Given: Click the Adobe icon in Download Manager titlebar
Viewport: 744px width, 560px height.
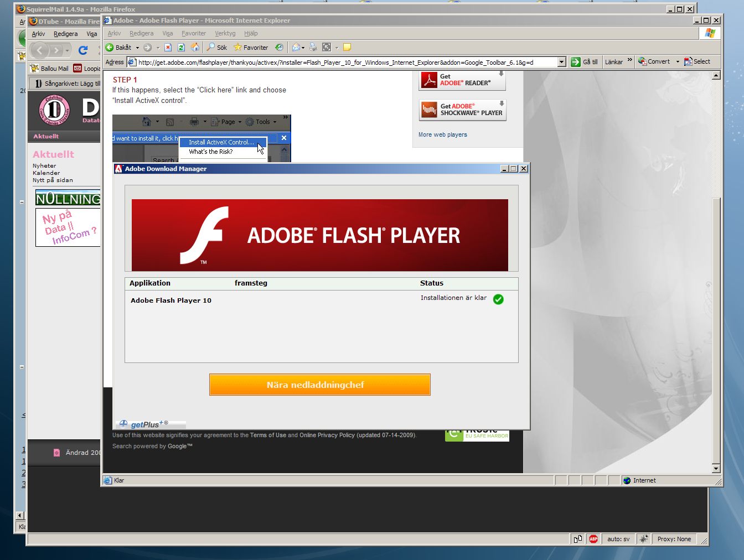Looking at the screenshot, I should click(x=118, y=169).
